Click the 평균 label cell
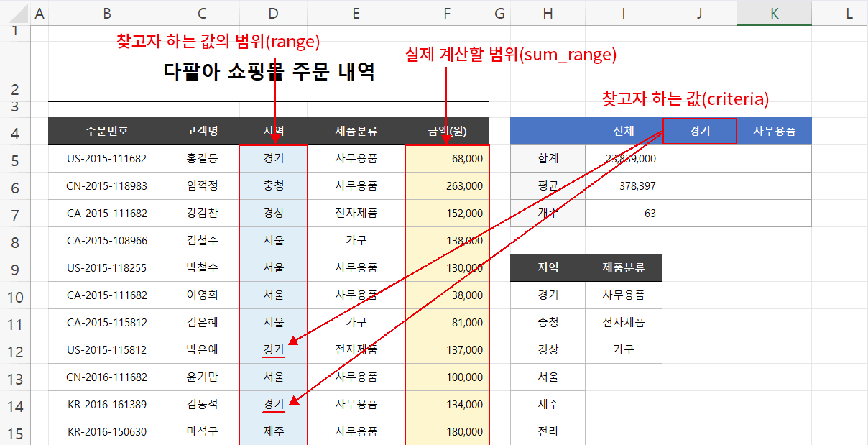This screenshot has height=445, width=868. point(548,185)
